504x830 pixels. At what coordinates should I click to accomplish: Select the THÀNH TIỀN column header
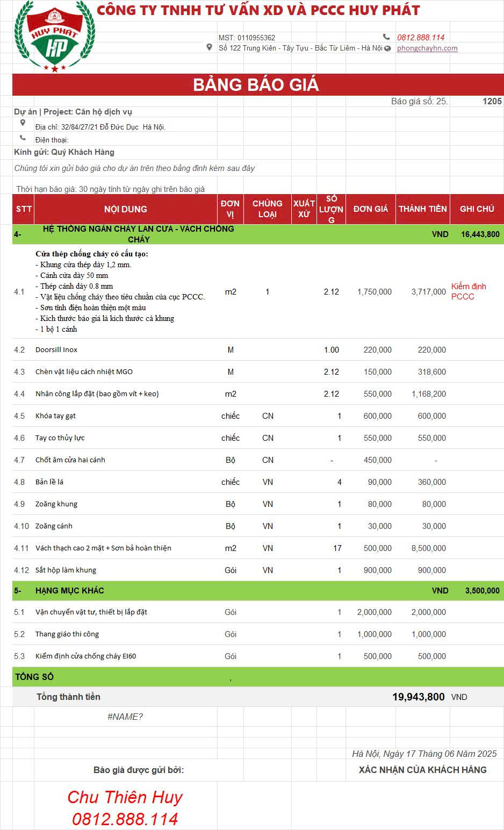click(x=422, y=209)
